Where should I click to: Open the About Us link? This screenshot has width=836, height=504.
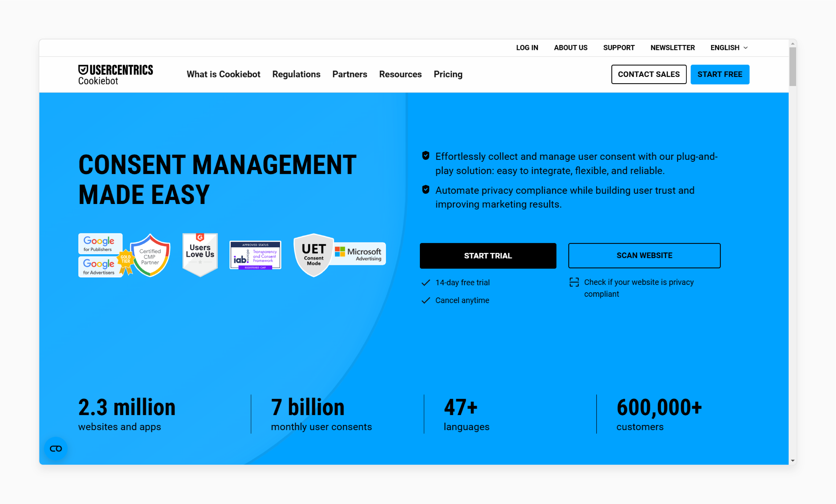point(570,48)
